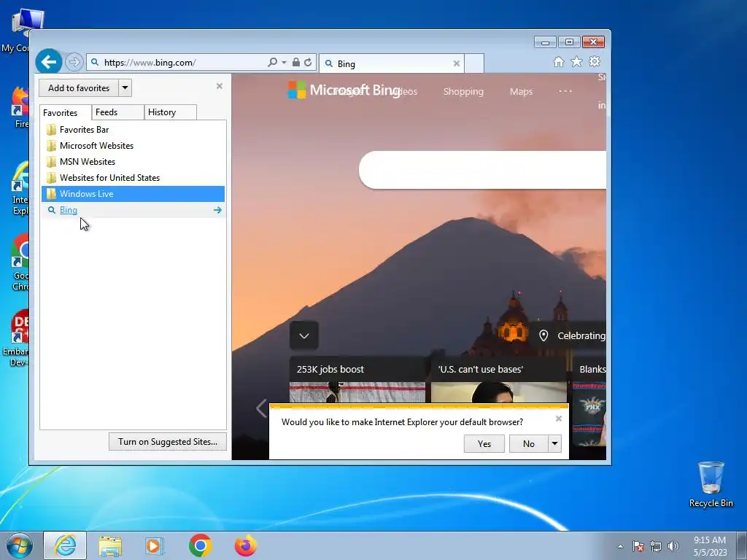747x560 pixels.
Task: Click the Bing search input box
Action: 483,170
